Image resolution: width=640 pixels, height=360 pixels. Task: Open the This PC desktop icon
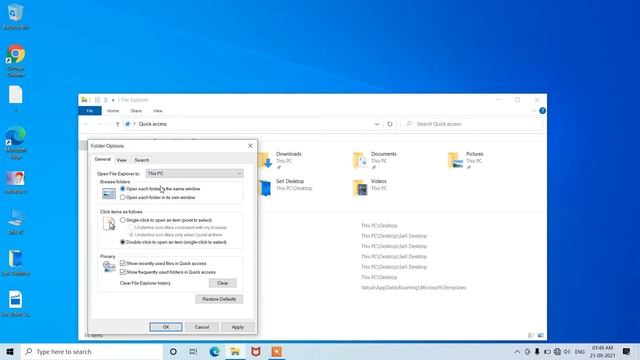pos(16,221)
